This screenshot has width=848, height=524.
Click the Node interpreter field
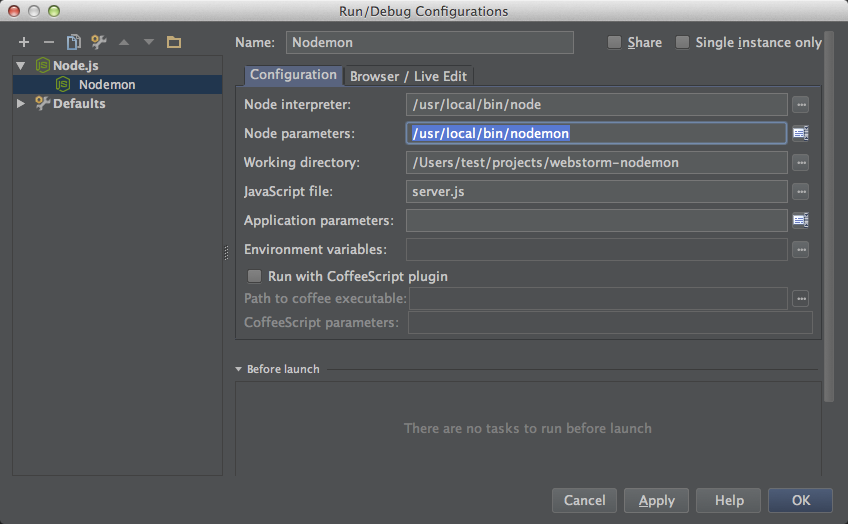click(x=597, y=104)
